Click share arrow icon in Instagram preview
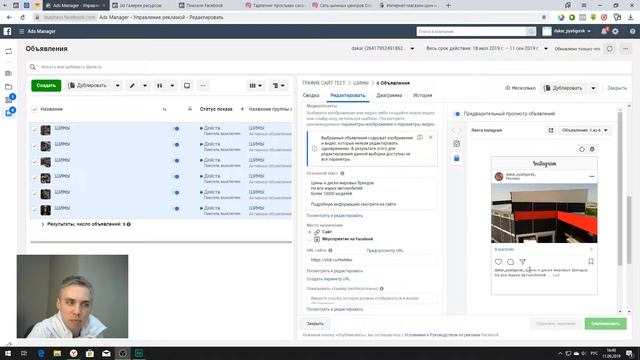The image size is (640, 360). (522, 262)
